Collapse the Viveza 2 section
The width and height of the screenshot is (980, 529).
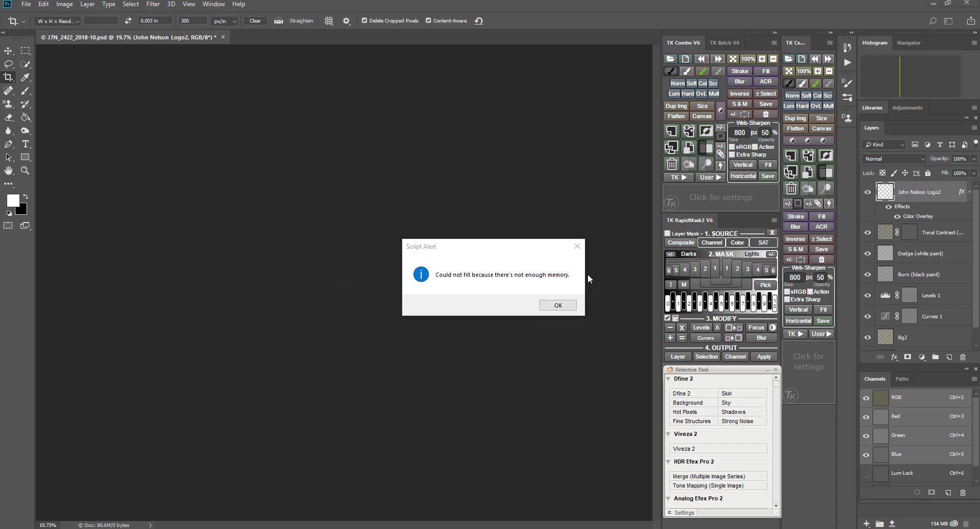[x=668, y=434]
